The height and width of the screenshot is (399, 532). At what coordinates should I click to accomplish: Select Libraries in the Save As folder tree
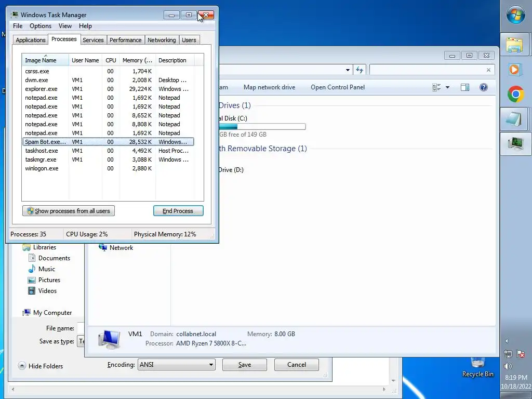(39, 247)
